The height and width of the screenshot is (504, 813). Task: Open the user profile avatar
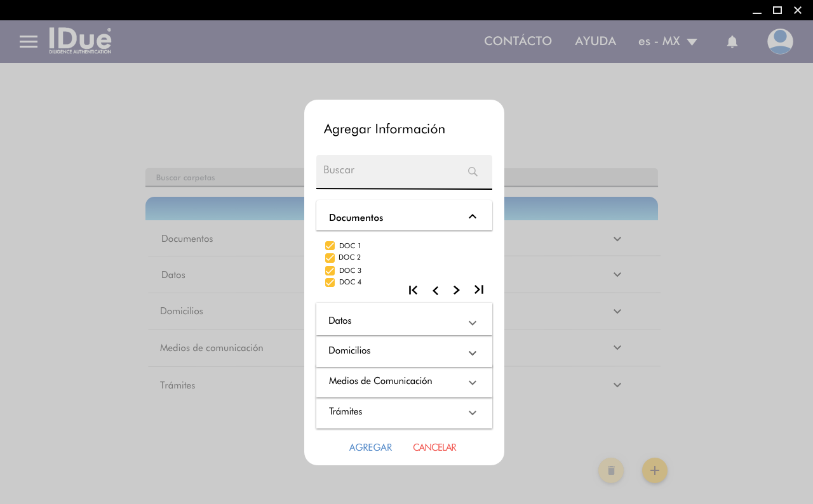click(779, 42)
